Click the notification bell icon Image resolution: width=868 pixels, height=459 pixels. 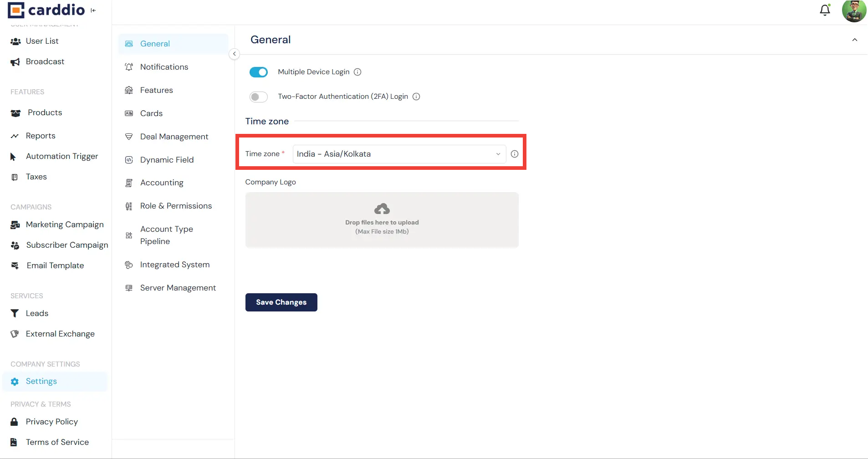(x=825, y=10)
